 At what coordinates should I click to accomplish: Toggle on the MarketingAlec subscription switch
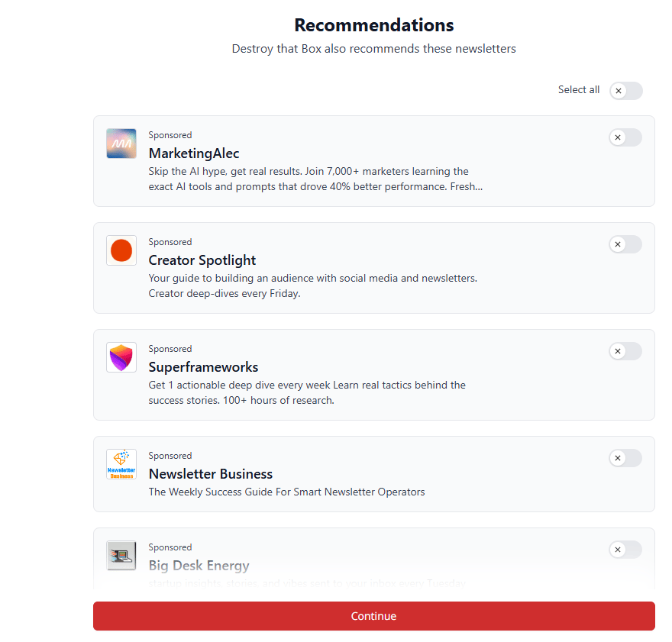tap(625, 137)
